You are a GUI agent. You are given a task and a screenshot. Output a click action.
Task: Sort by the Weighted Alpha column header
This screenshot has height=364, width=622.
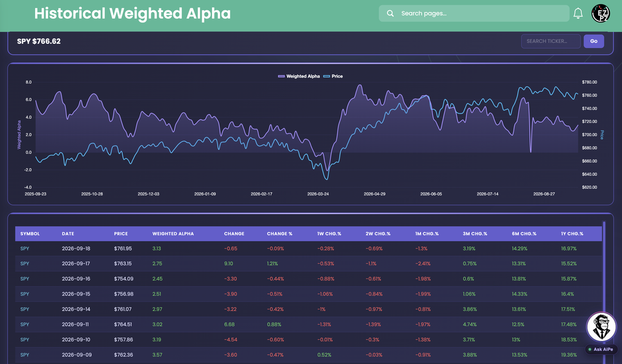click(173, 234)
